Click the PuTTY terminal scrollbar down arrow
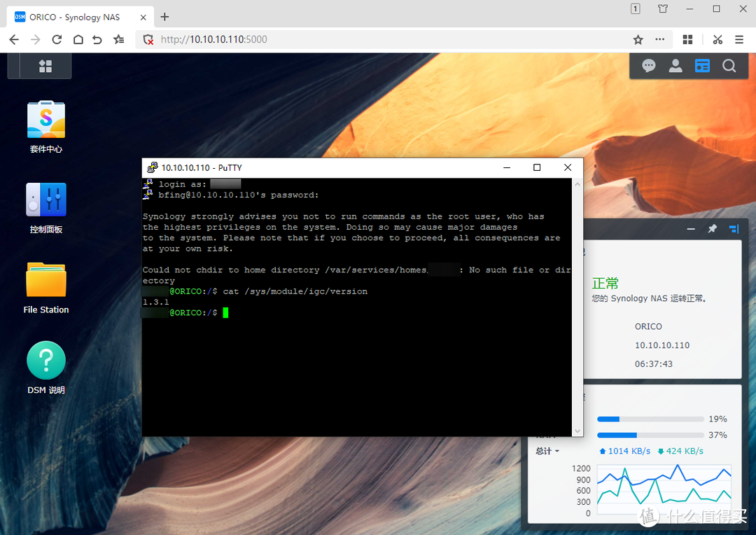This screenshot has width=756, height=535. [577, 431]
